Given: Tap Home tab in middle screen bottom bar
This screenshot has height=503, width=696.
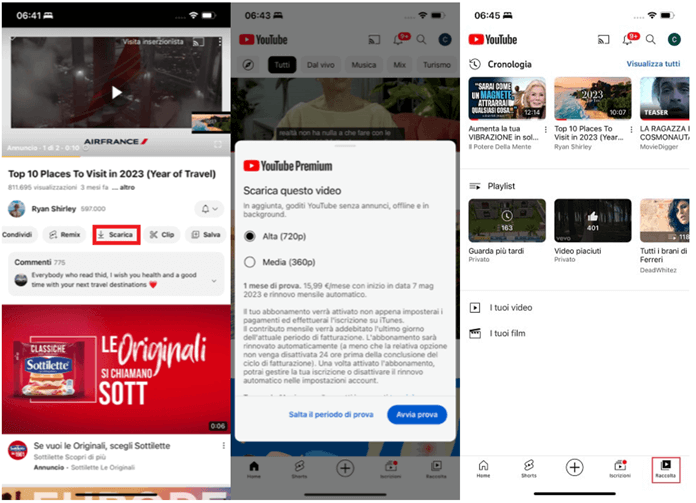Looking at the screenshot, I should [254, 469].
